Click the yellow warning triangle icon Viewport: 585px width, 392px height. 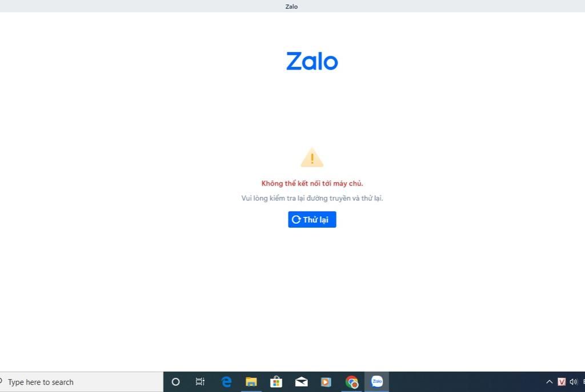pos(312,157)
